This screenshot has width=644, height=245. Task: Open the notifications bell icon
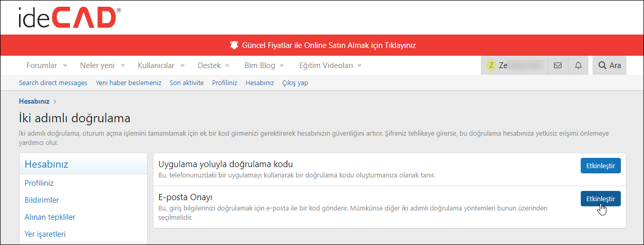pos(578,66)
